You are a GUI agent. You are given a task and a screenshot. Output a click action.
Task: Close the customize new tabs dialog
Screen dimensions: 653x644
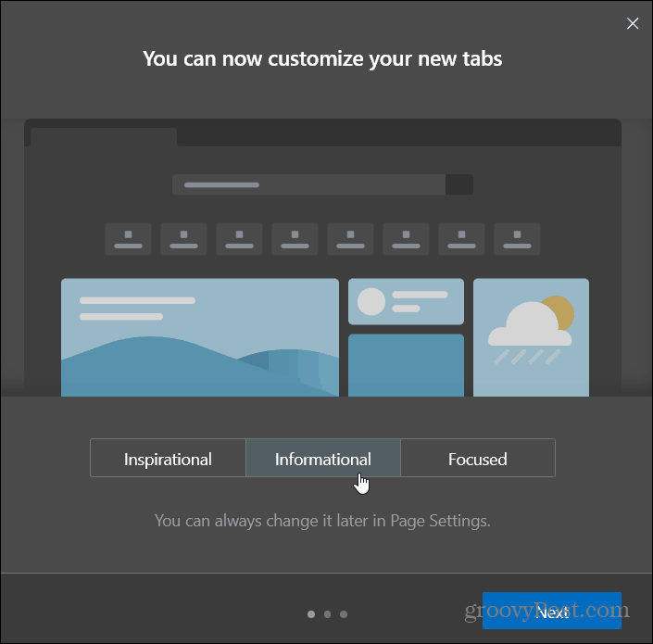point(633,23)
